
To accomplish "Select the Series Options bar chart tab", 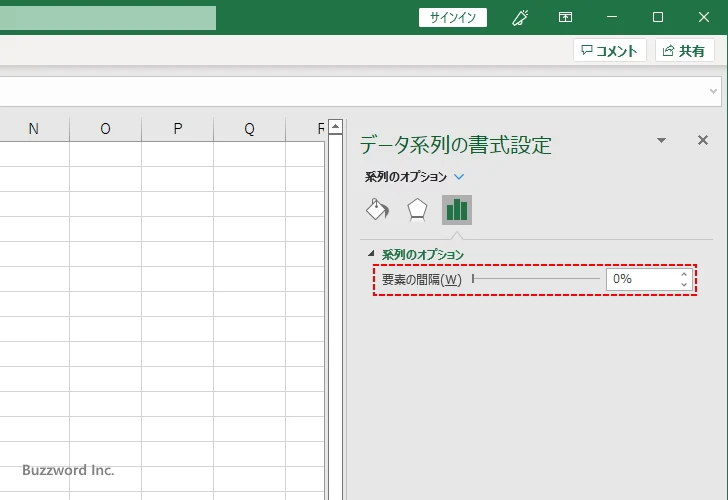I will (457, 210).
